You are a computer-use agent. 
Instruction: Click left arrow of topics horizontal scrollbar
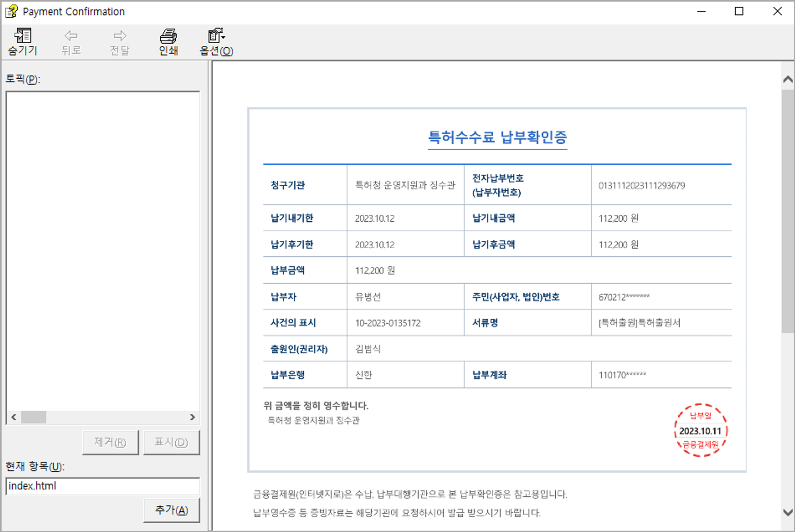pos(14,417)
